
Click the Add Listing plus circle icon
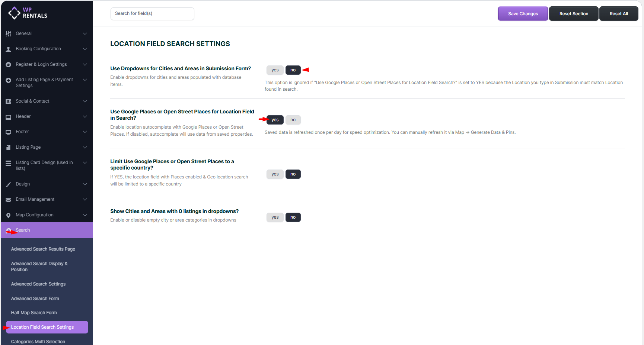9,80
